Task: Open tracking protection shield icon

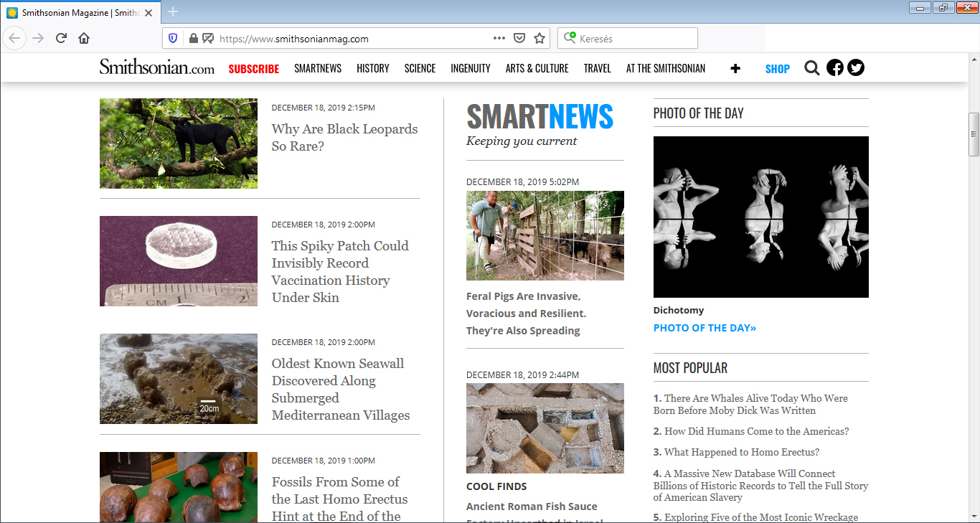Action: click(173, 38)
